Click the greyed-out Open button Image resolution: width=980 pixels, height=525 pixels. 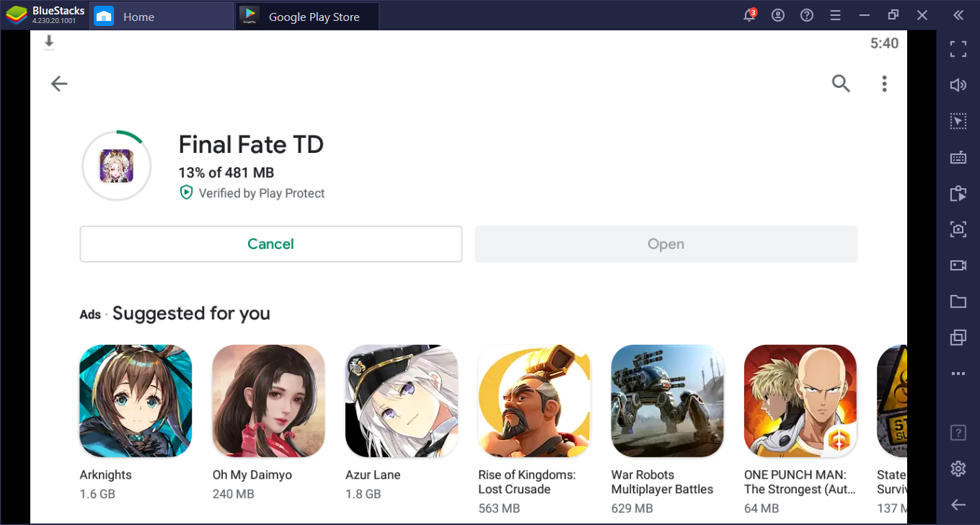point(666,244)
